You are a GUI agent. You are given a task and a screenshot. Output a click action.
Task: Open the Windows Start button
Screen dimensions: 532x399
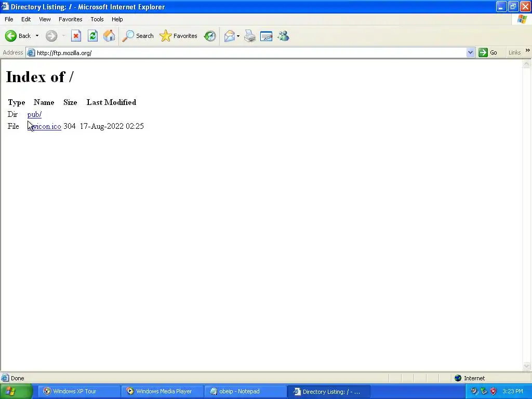point(16,391)
